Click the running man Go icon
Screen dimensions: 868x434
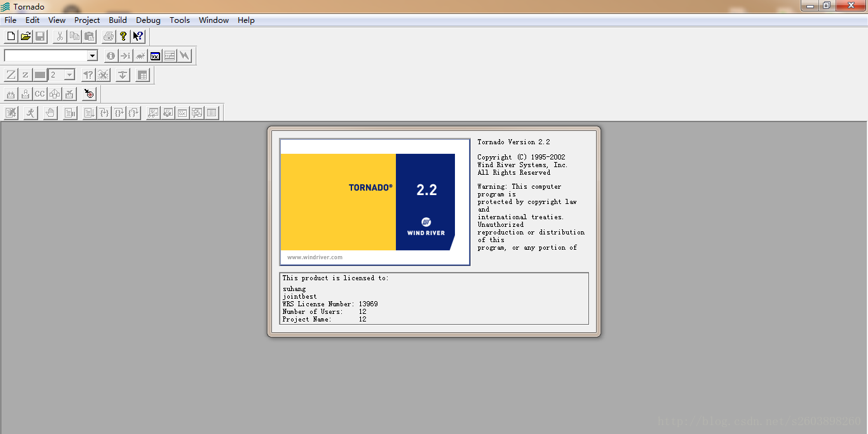pos(31,113)
